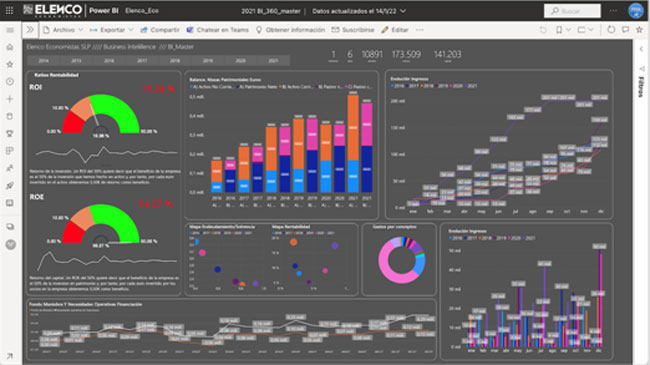This screenshot has height=365, width=650.
Task: Open header ellipsis next to search
Action: pyautogui.click(x=613, y=11)
